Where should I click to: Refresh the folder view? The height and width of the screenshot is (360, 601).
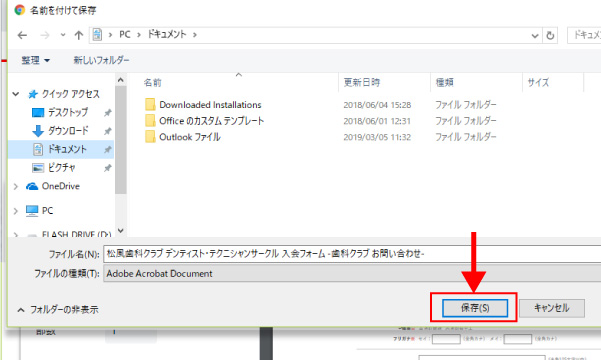(x=550, y=36)
